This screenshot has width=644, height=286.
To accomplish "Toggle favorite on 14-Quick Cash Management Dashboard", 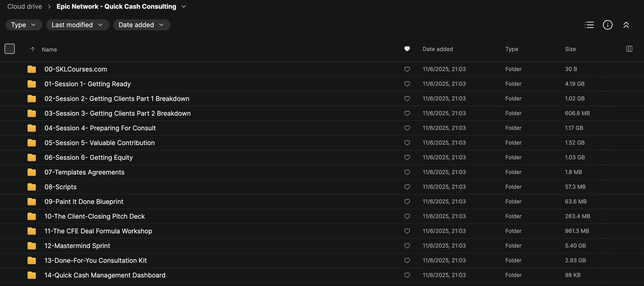I will (x=407, y=275).
